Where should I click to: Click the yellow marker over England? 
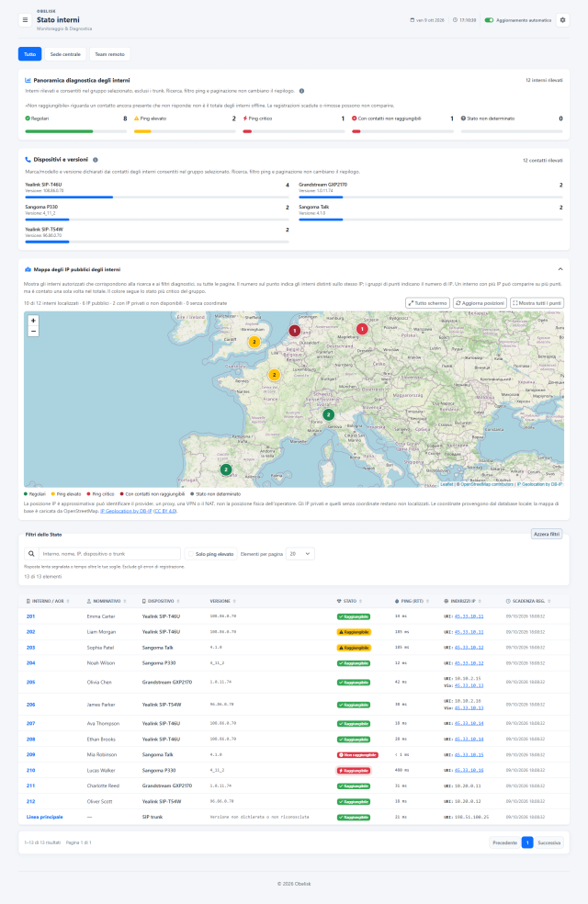click(x=254, y=342)
